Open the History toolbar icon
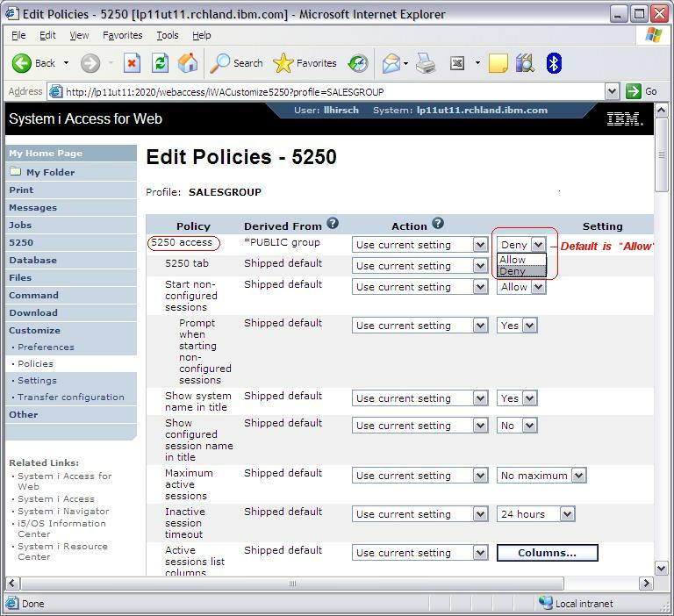The image size is (674, 616). pyautogui.click(x=358, y=64)
